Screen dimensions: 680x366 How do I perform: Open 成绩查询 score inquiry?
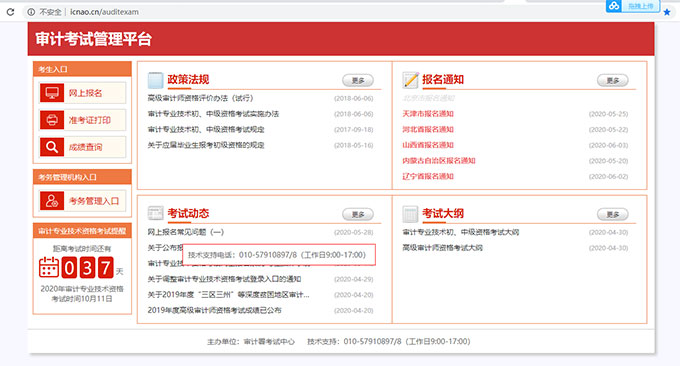(82, 147)
